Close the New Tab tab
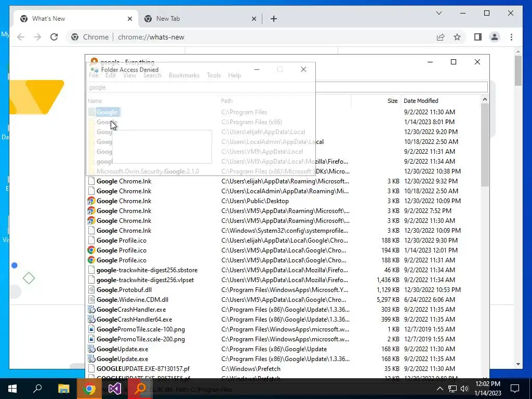This screenshot has width=532, height=399. 254,19
